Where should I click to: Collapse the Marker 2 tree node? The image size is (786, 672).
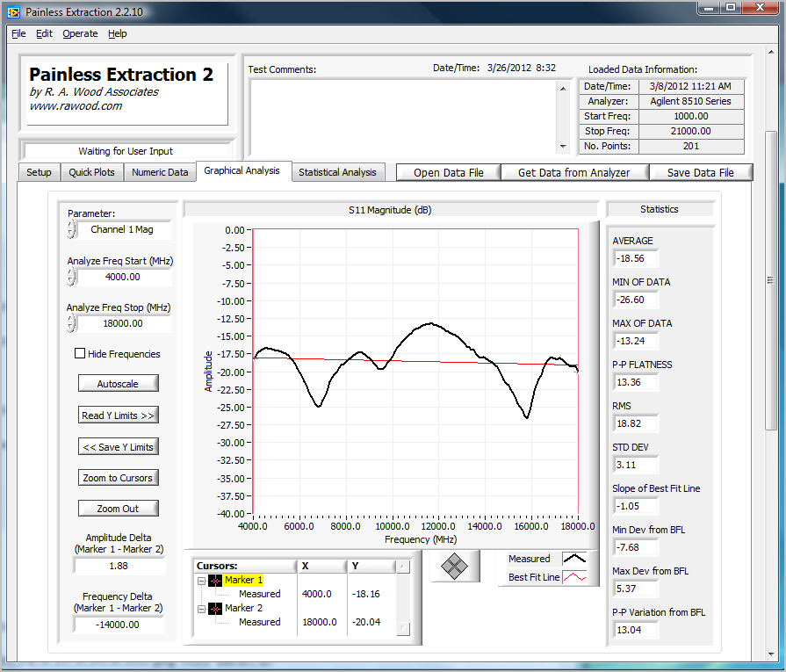coord(201,609)
